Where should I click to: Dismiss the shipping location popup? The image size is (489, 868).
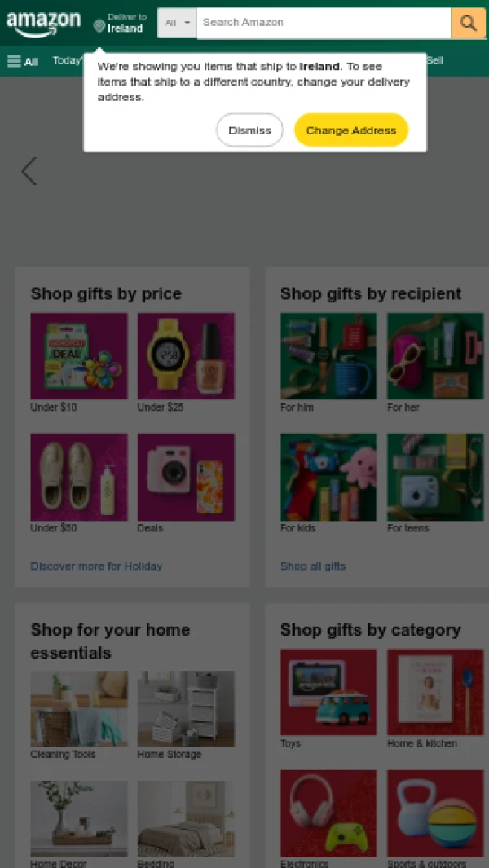tap(249, 130)
